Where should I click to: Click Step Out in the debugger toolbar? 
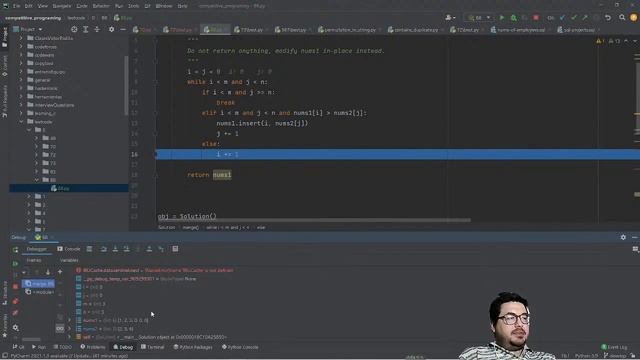[149, 249]
